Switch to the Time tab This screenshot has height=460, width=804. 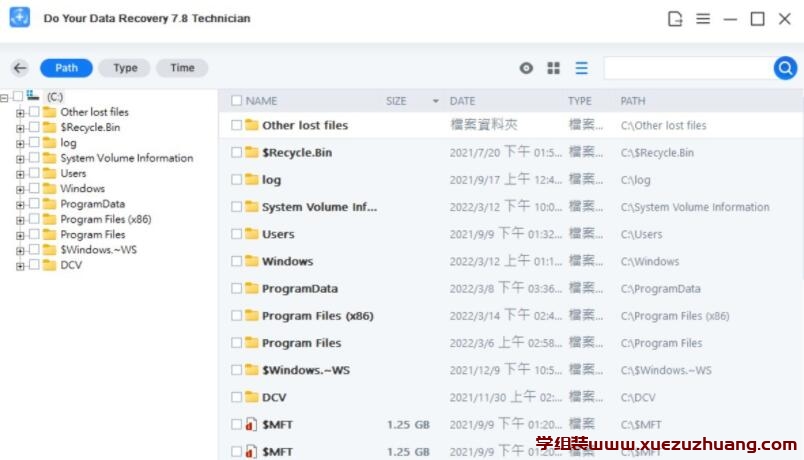[182, 68]
